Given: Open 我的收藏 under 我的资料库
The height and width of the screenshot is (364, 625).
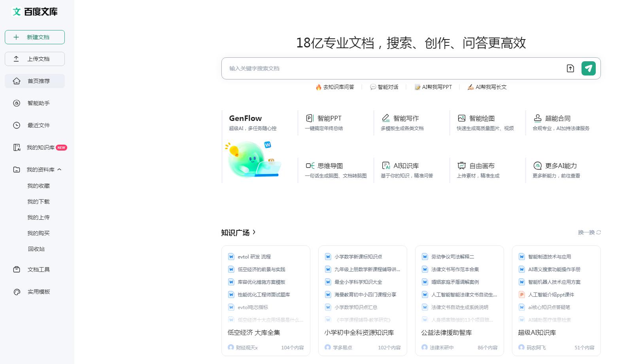Looking at the screenshot, I should pyautogui.click(x=38, y=186).
